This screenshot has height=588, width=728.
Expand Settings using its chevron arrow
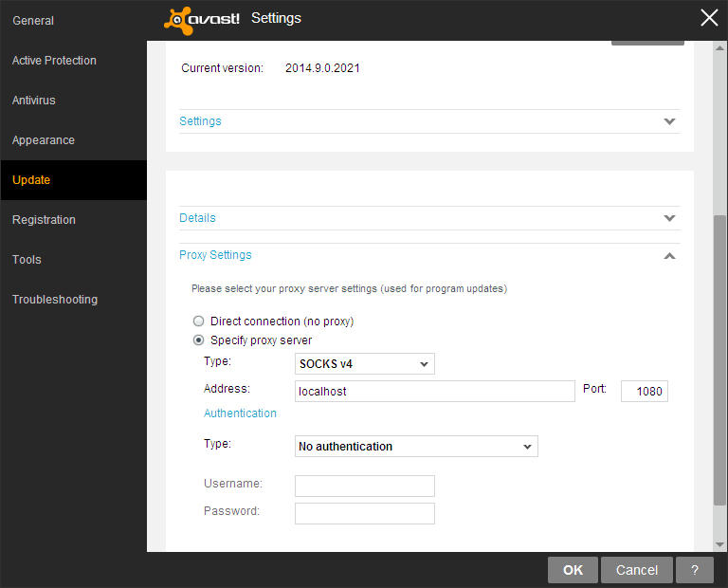669,121
